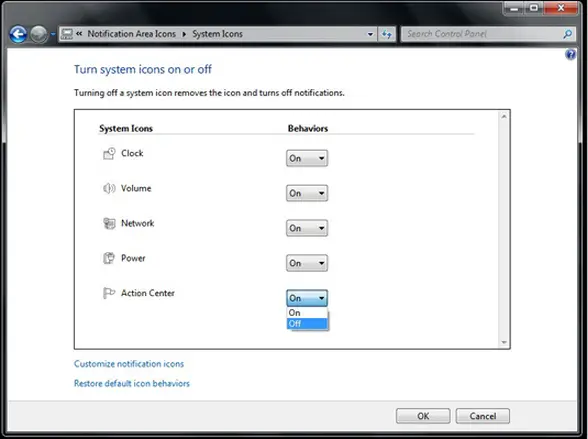Confirm changes with the OK button
The width and height of the screenshot is (588, 439).
point(423,416)
